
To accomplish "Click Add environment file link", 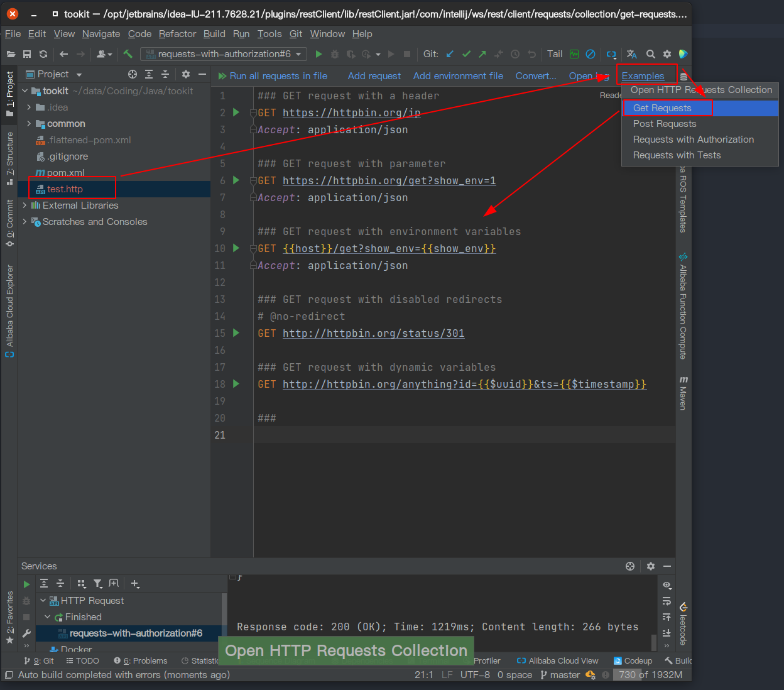I will pos(458,76).
